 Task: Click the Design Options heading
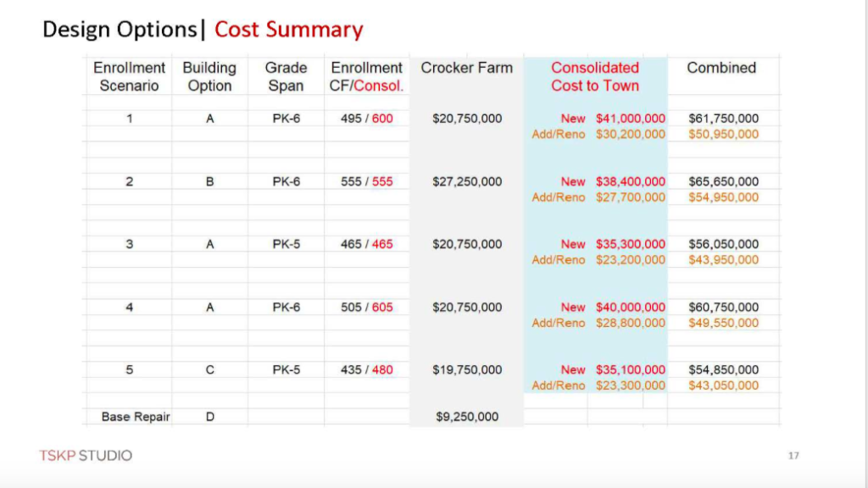(120, 30)
